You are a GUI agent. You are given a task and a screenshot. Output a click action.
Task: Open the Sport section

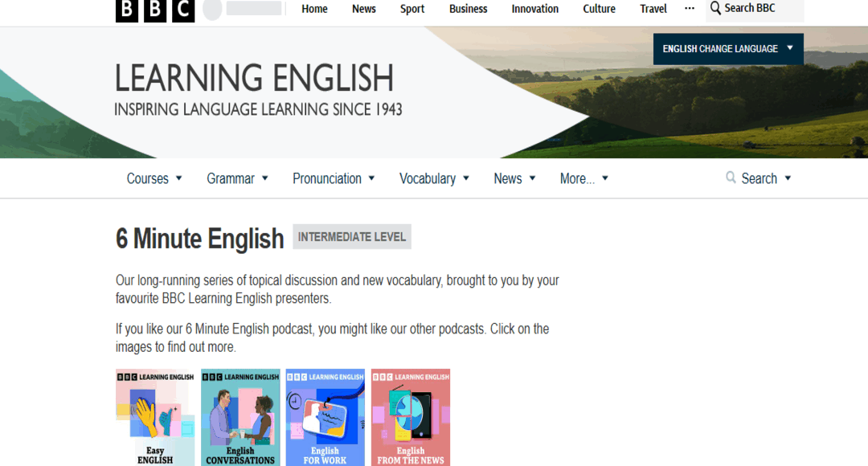(x=411, y=9)
